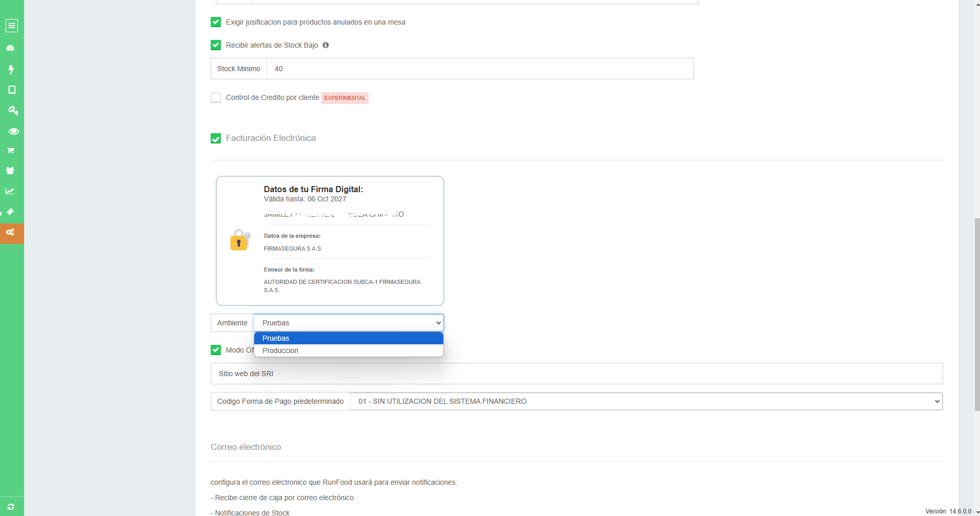Click the 'FIRMASEGURA S.A.S.' company text

coord(293,249)
